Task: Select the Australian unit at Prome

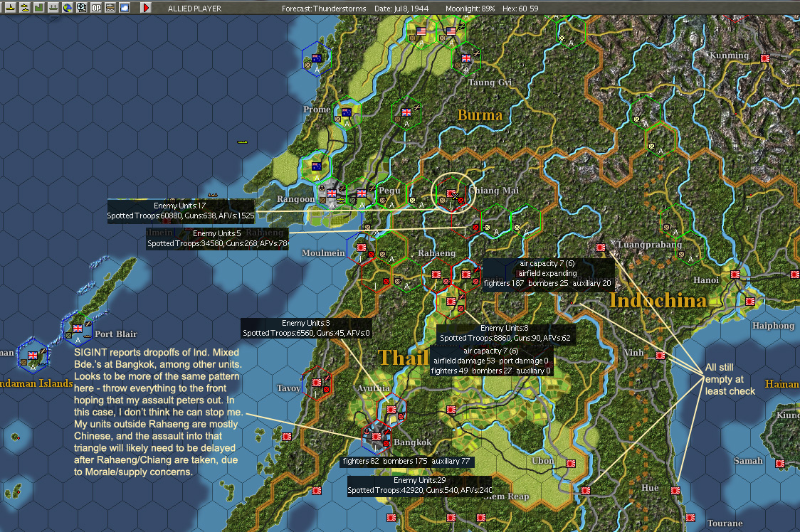Action: 347,112
